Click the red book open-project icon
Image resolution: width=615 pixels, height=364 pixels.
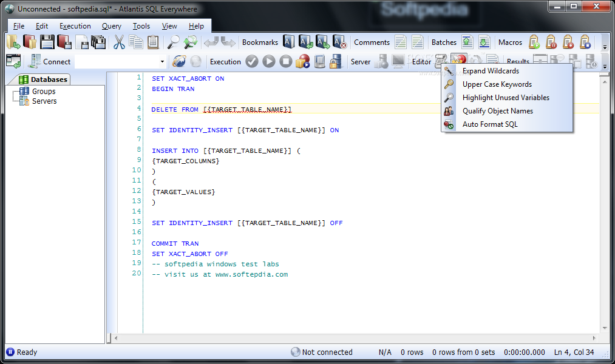(x=30, y=42)
